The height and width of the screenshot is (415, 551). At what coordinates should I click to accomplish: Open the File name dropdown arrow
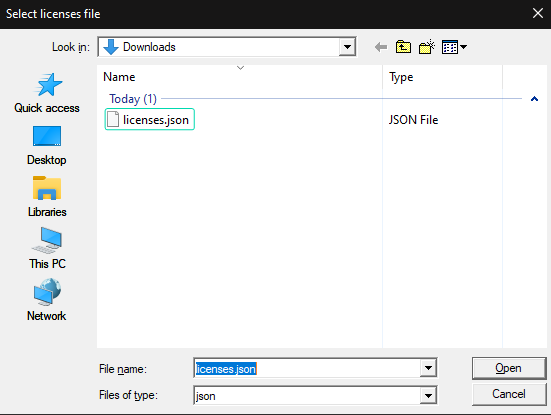(428, 368)
